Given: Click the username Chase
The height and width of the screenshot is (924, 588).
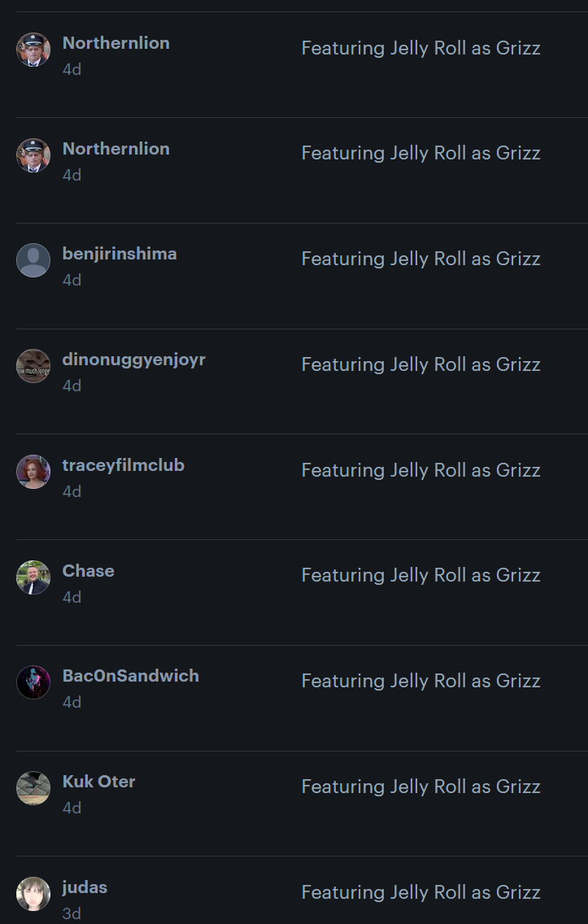Looking at the screenshot, I should point(88,571).
